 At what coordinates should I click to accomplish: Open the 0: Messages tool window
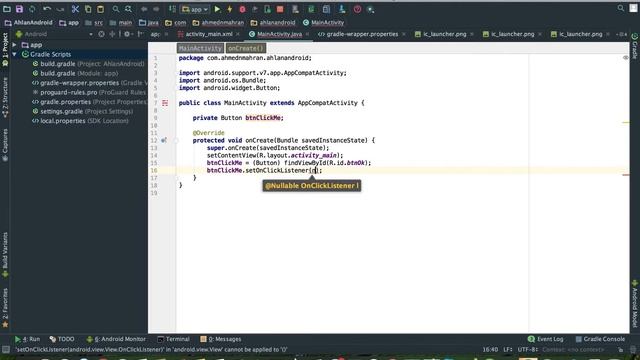(221, 339)
